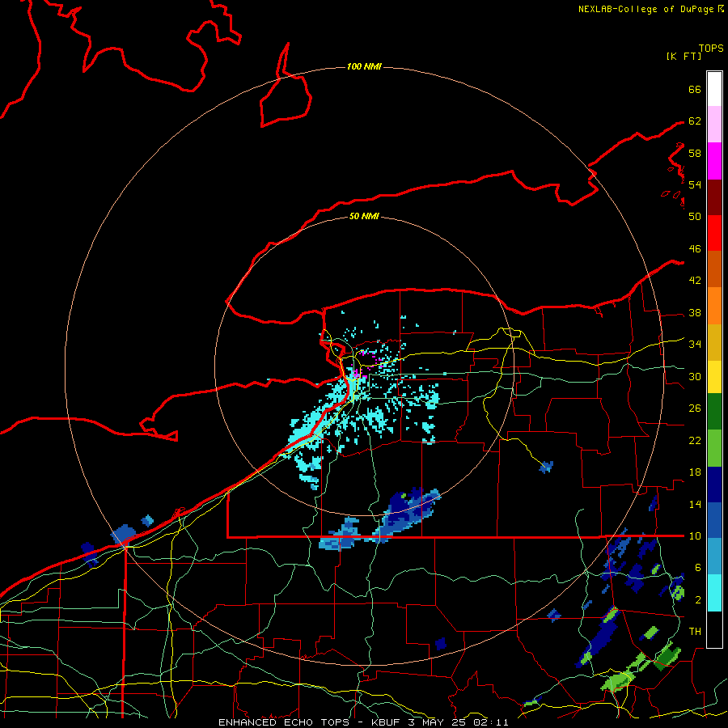Click the 50 NMI range ring label
This screenshot has height=728, width=728.
click(x=364, y=216)
